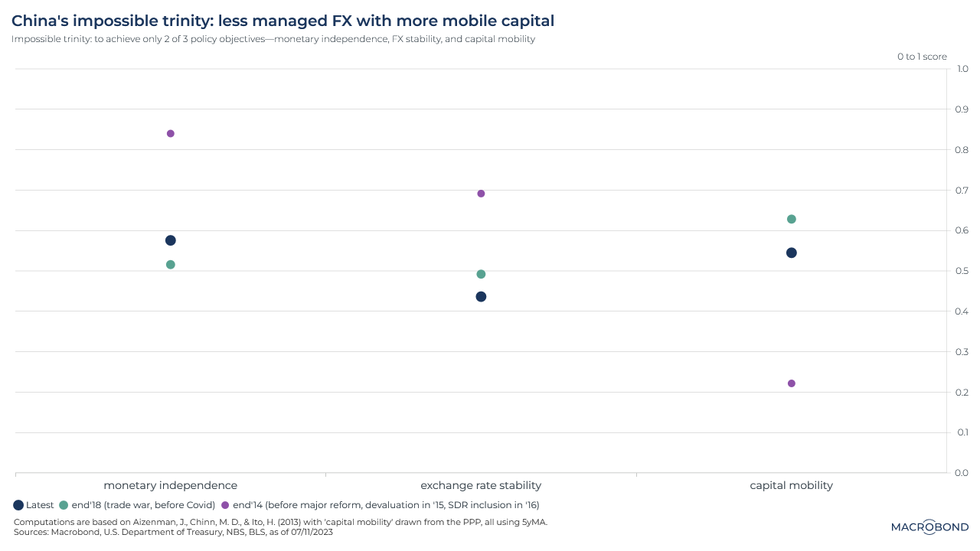
Task: Click dark blue Latest point for monetary independence
Action: click(x=171, y=240)
